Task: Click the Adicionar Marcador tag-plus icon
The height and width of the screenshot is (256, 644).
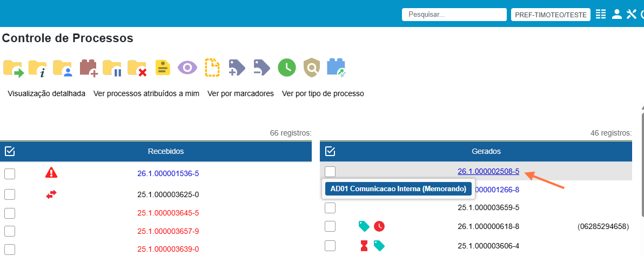Action: coord(237,68)
